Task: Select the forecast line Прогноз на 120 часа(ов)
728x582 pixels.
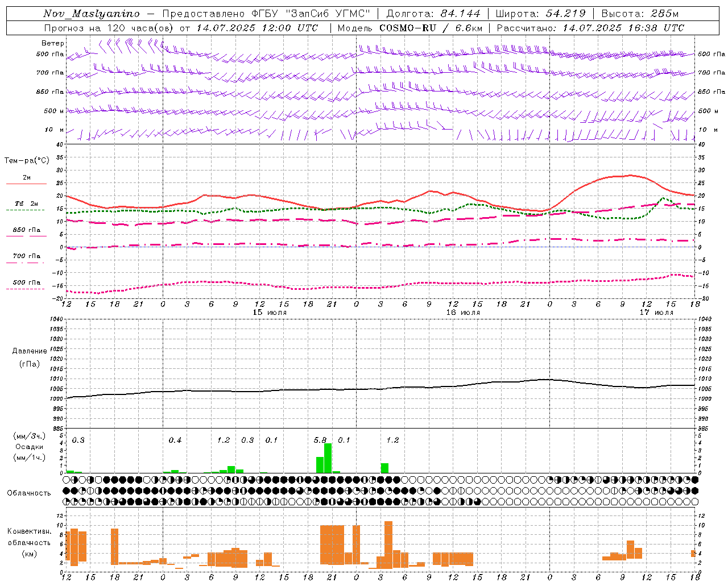Action: click(x=109, y=28)
